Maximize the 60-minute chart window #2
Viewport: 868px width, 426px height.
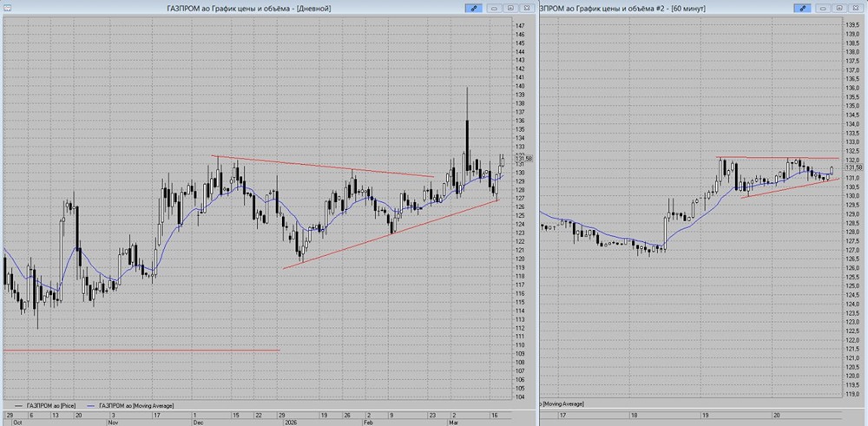click(839, 8)
